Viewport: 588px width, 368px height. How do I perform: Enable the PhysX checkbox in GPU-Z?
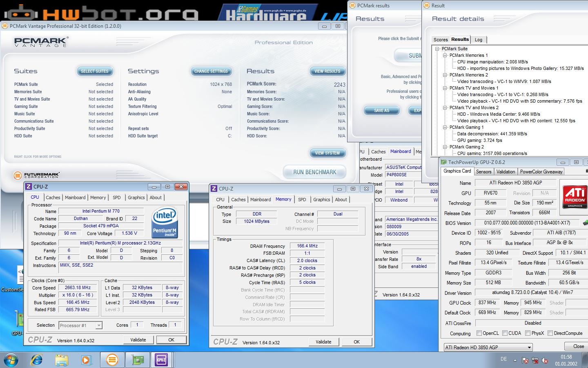[x=528, y=333]
